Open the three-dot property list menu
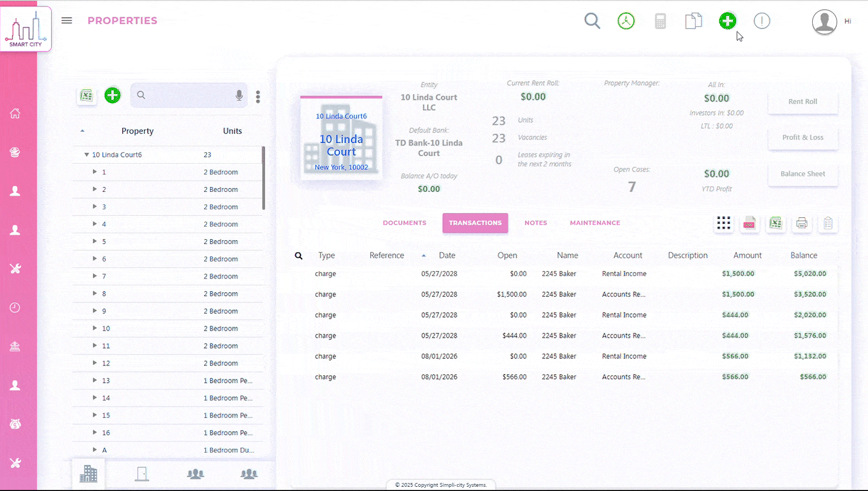 coord(258,96)
